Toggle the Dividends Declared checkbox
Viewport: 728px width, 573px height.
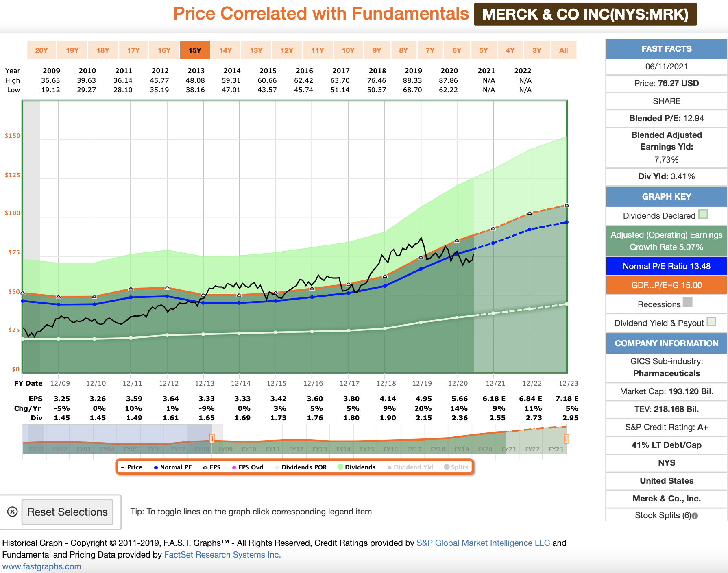coord(703,214)
